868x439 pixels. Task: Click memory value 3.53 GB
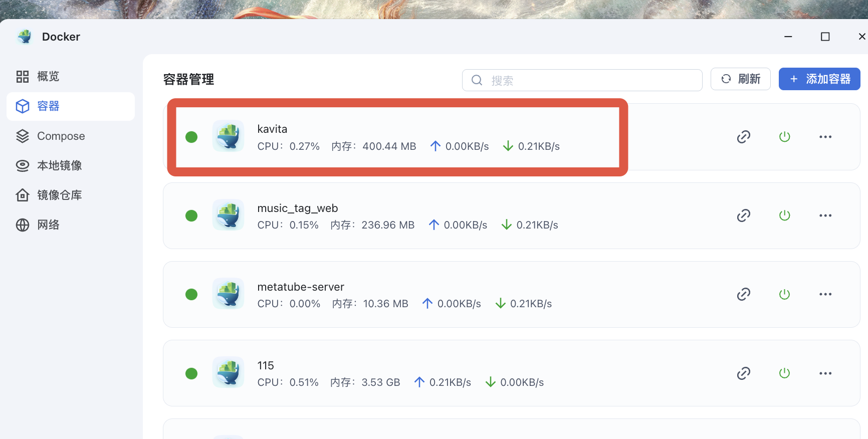coord(381,382)
